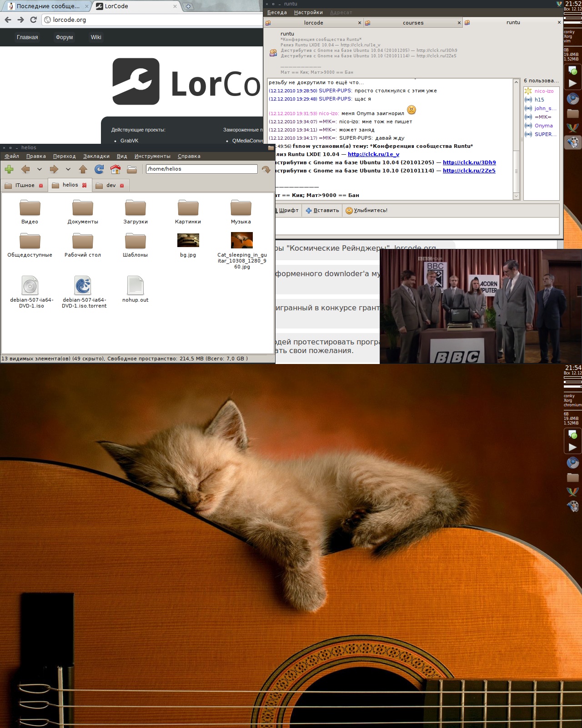Select the Музыка folder
Screen dimensions: 582x728
coord(241,212)
